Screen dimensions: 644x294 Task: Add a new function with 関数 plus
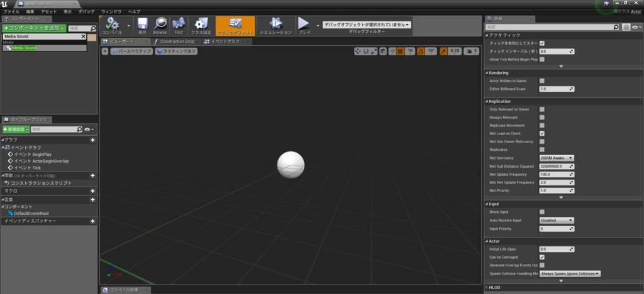(93, 175)
